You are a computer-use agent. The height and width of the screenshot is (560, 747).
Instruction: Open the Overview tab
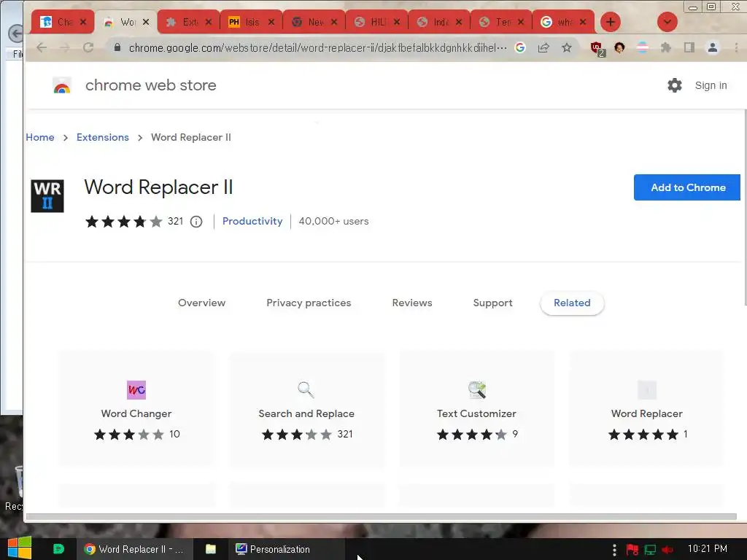pyautogui.click(x=201, y=303)
